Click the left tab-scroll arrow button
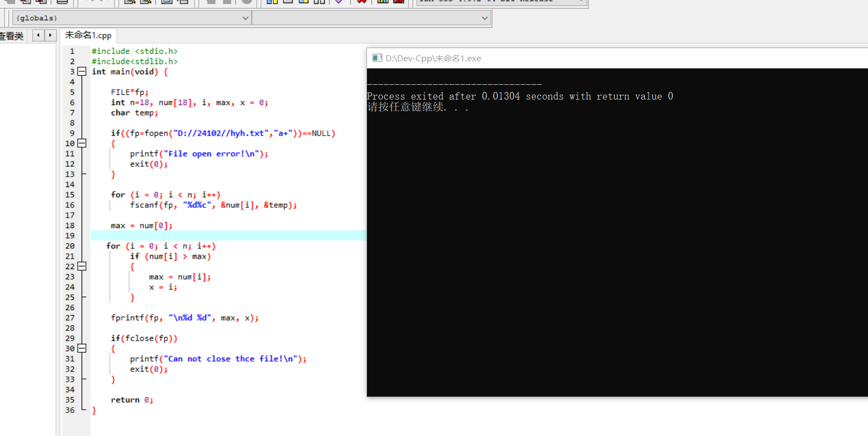Screen dimensions: 868x436 point(38,35)
